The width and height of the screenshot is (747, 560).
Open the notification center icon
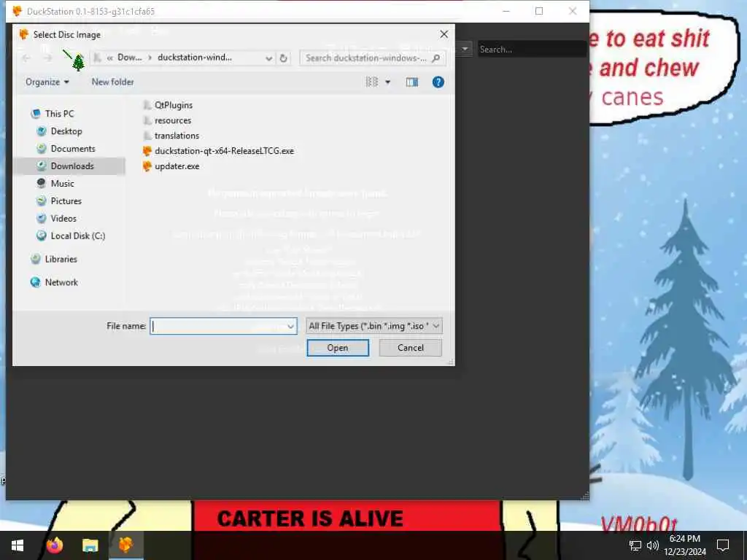[x=723, y=545]
